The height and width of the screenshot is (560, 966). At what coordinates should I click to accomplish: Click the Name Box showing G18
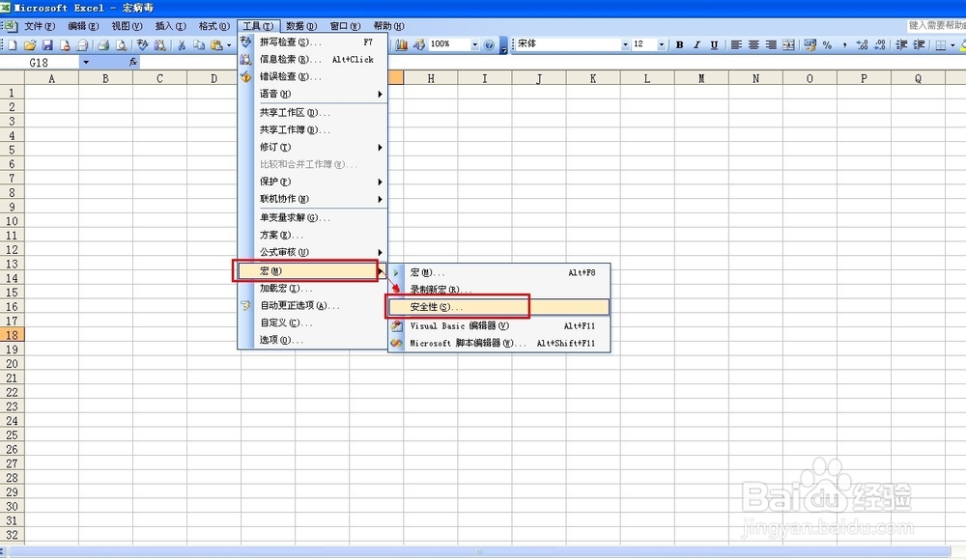tap(40, 62)
